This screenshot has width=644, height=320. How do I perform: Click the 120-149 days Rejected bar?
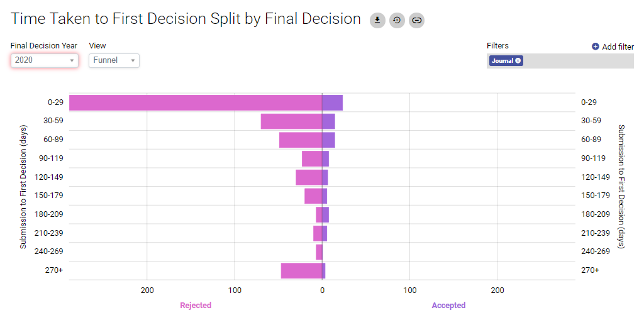click(x=309, y=177)
